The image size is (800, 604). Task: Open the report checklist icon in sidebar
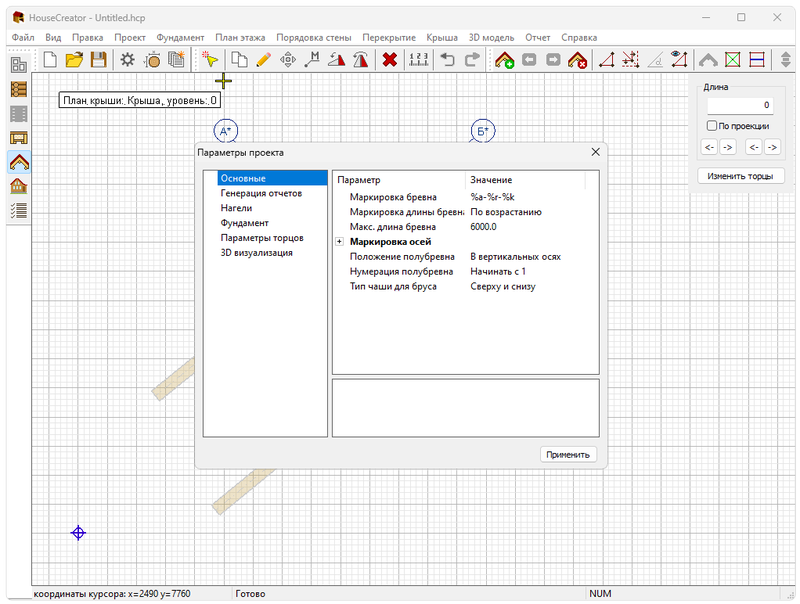click(18, 210)
